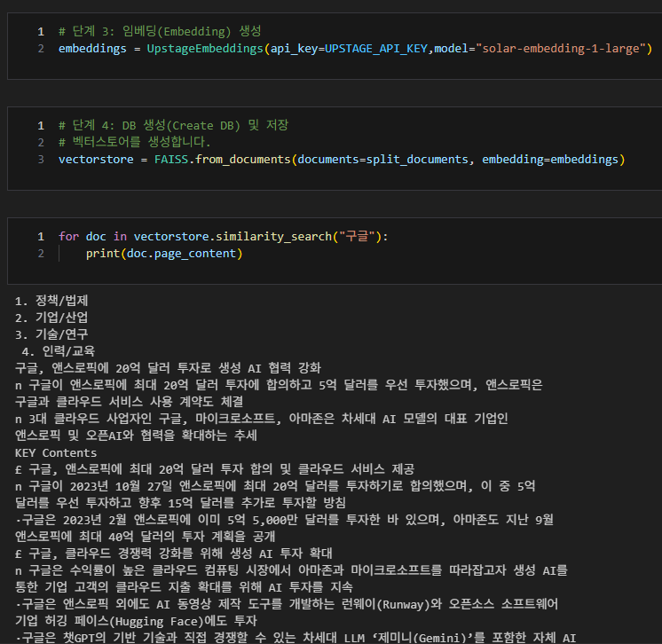Click line '£ 구글, 클라우드 경쟁력 강화를 위해 생성 AI 투자 확대'
This screenshot has height=644, width=662.
click(x=174, y=554)
